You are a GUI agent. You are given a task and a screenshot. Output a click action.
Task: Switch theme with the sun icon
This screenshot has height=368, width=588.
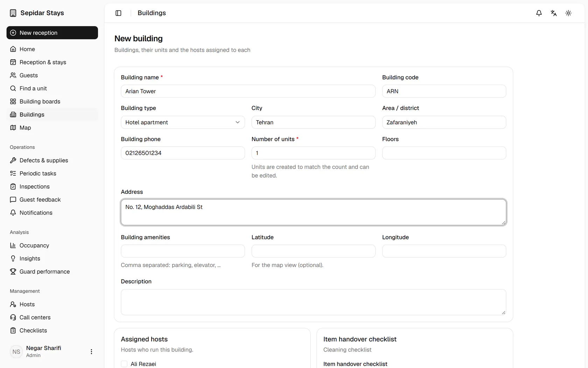[x=568, y=13]
